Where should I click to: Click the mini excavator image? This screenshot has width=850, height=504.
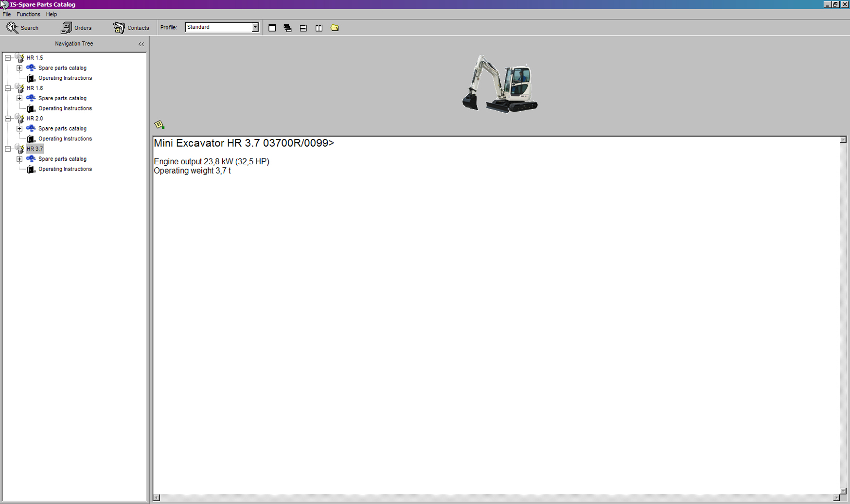500,84
